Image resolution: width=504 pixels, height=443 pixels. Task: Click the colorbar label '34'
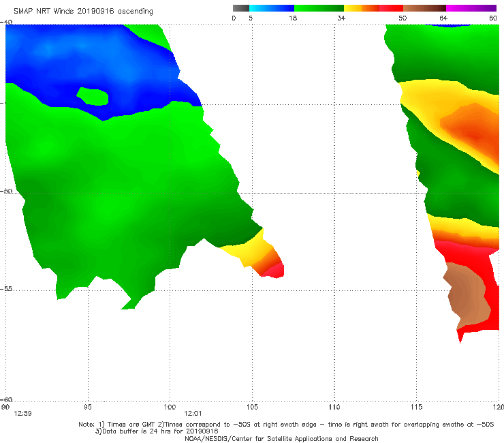(x=341, y=18)
